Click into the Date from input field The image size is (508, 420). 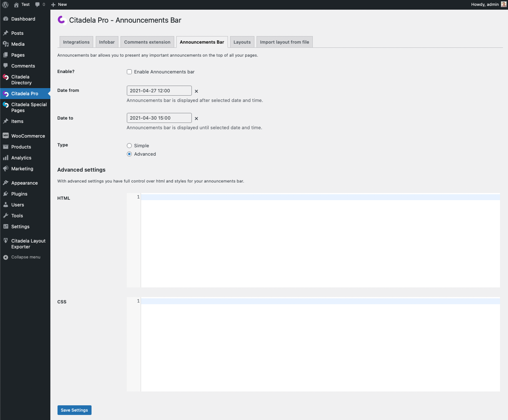pos(159,91)
